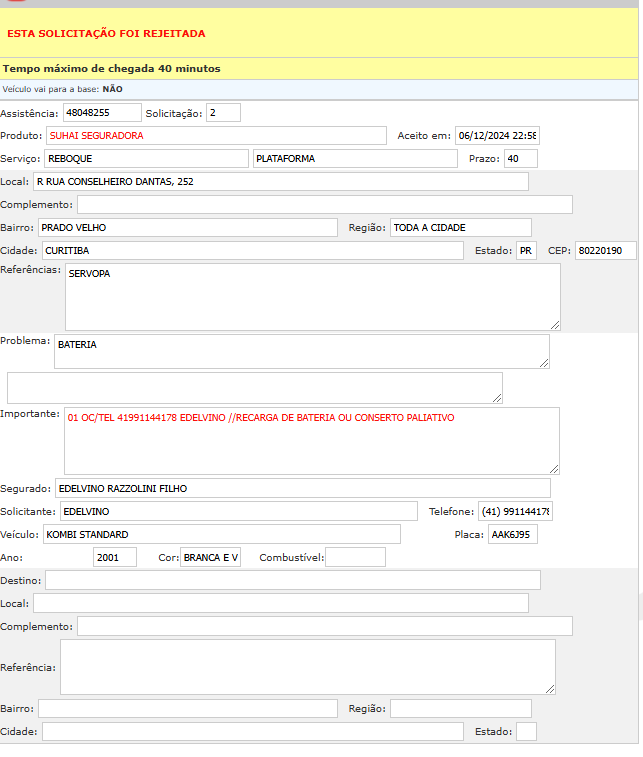Select the Placa field AAK6J95
Screen dimensions: 643x757
pyautogui.click(x=512, y=534)
